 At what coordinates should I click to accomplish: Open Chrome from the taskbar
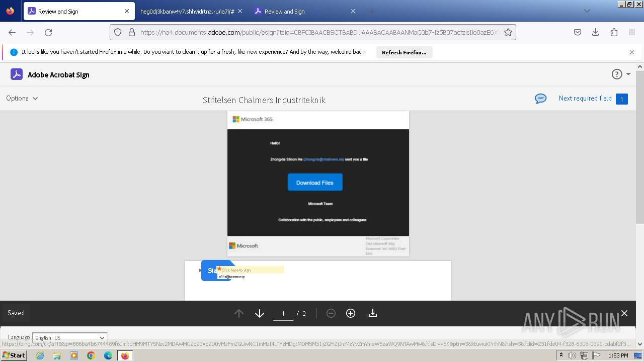coord(91,355)
